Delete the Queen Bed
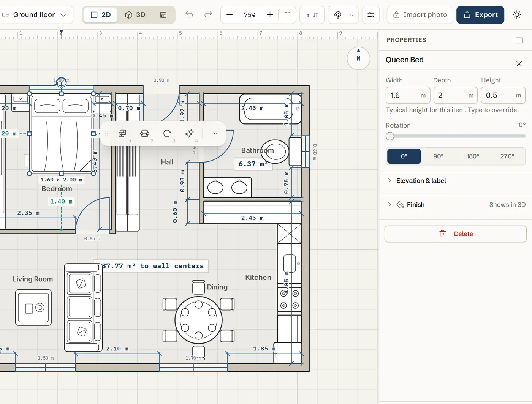532x404 pixels. tap(456, 234)
